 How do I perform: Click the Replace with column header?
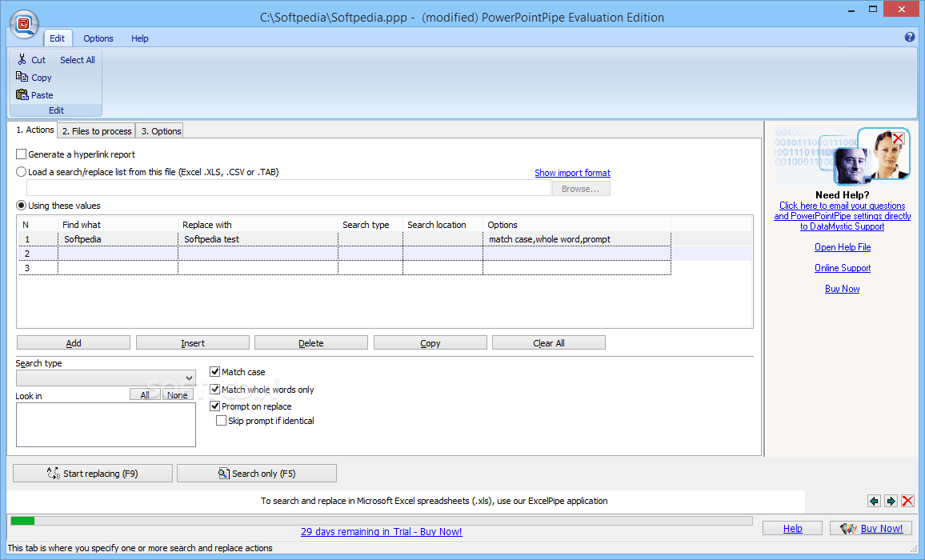258,225
